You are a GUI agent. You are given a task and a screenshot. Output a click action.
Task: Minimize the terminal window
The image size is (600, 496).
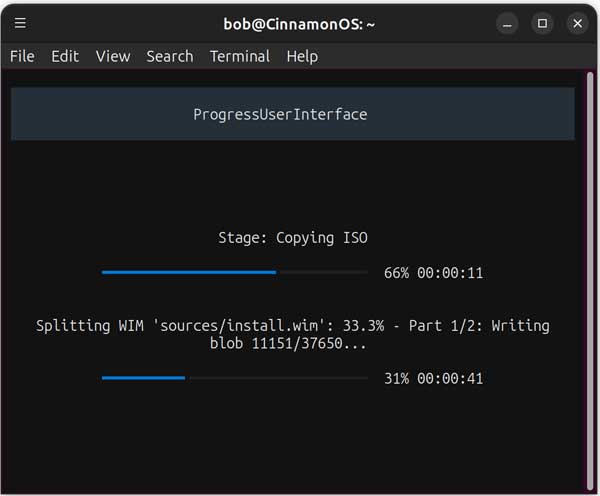pos(507,23)
